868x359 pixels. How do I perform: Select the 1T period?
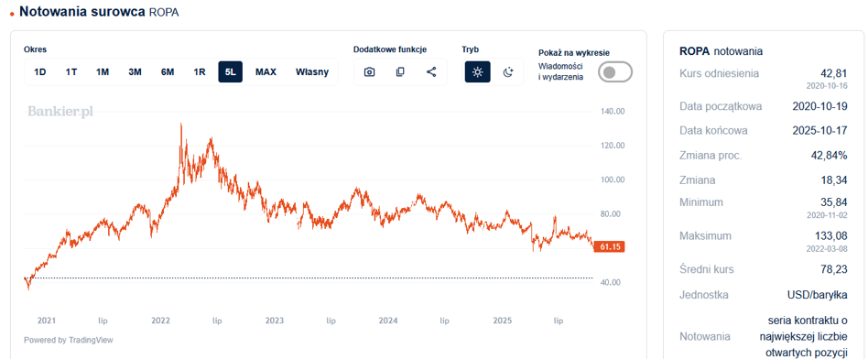[71, 72]
